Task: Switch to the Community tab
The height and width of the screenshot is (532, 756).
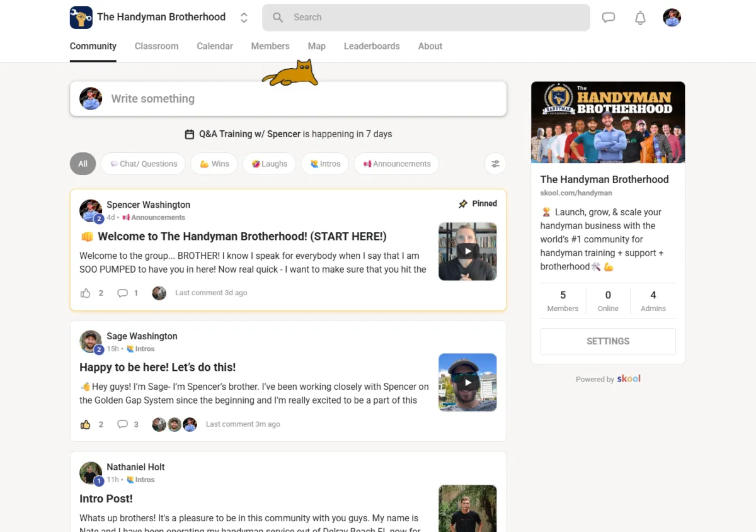Action: [93, 46]
